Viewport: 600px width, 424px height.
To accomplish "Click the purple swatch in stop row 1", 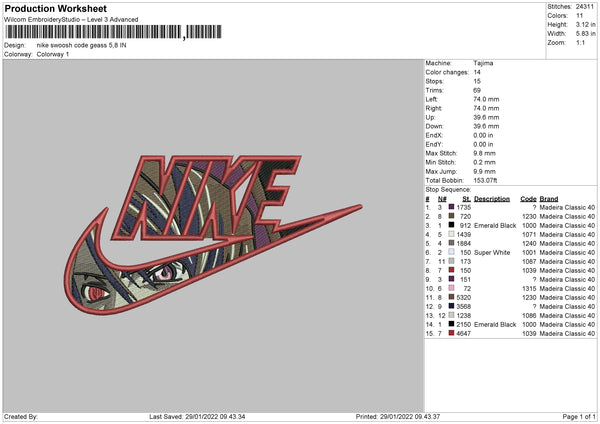I will coord(452,207).
